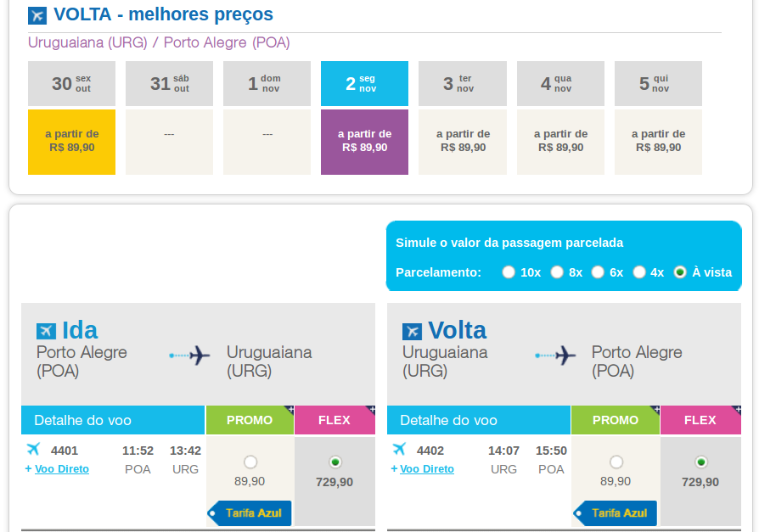This screenshot has width=759, height=532.
Task: Switch to the 30 sex out date tab
Action: 71,84
